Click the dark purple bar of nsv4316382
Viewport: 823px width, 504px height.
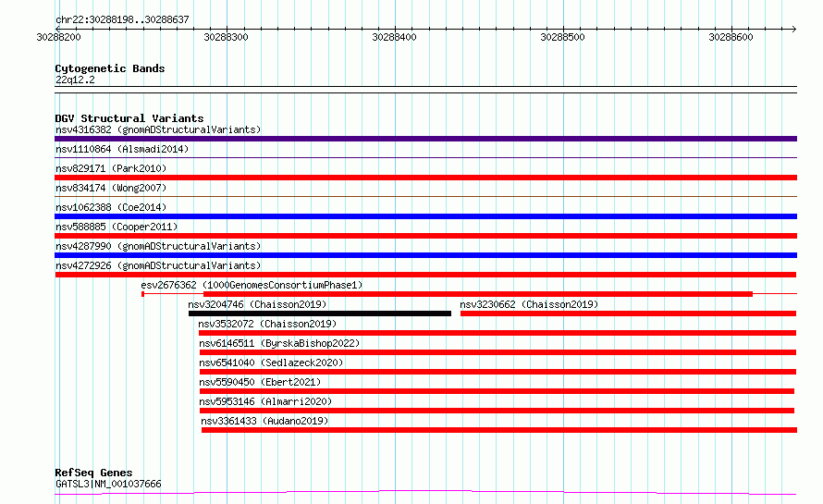coord(425,139)
